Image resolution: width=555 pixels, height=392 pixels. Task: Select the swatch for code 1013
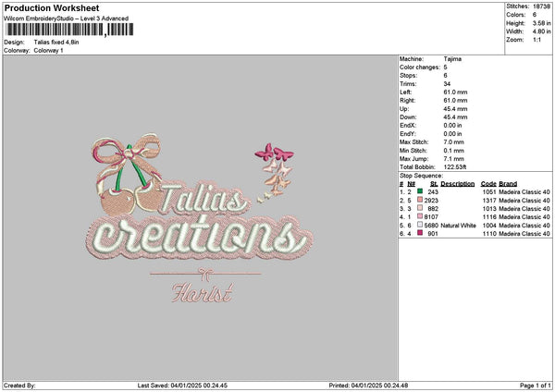pyautogui.click(x=420, y=209)
